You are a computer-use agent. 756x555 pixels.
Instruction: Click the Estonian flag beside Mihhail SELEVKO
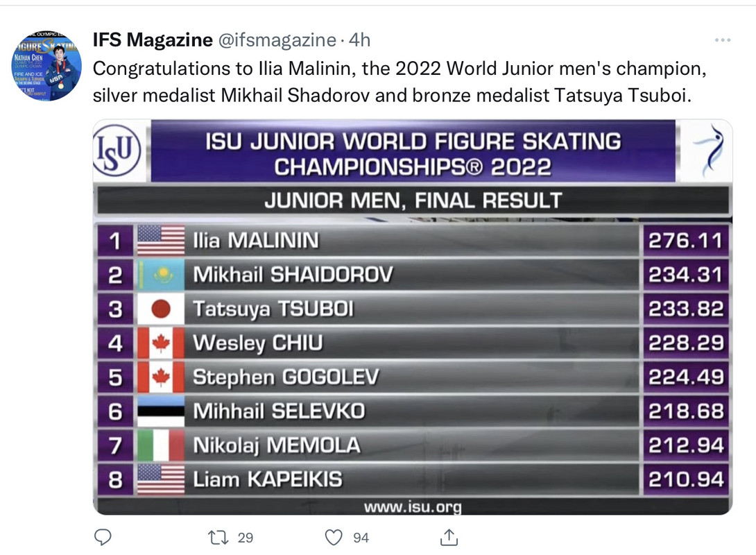pyautogui.click(x=160, y=411)
